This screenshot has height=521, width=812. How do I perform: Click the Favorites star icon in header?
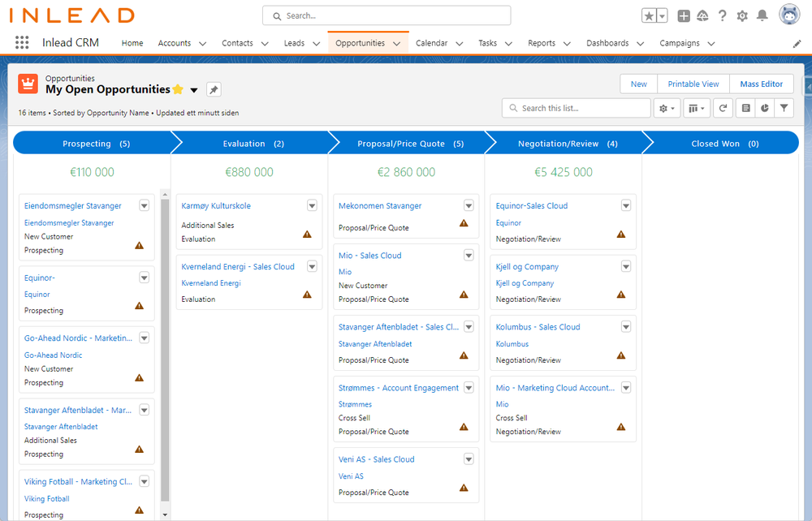(648, 16)
